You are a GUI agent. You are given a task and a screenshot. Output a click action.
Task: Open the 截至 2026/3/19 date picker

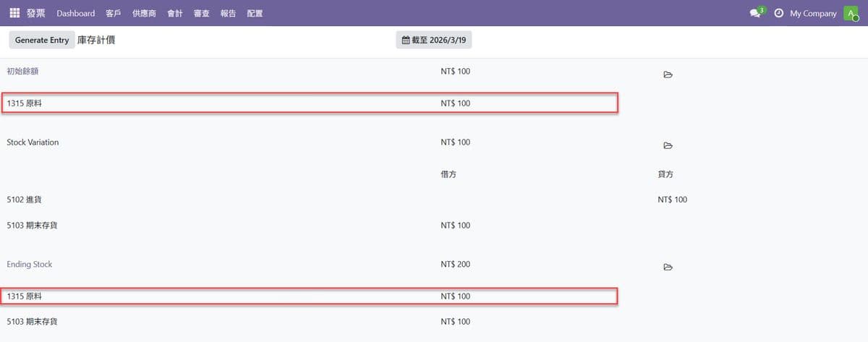pos(434,40)
